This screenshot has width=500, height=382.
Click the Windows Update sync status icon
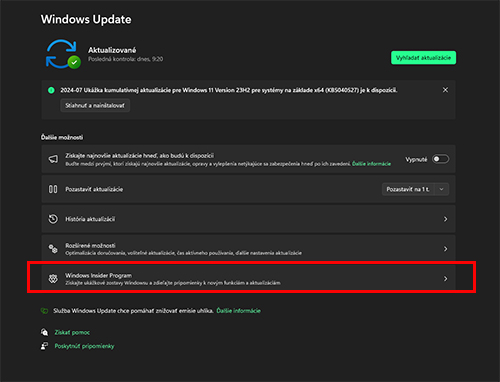(63, 54)
